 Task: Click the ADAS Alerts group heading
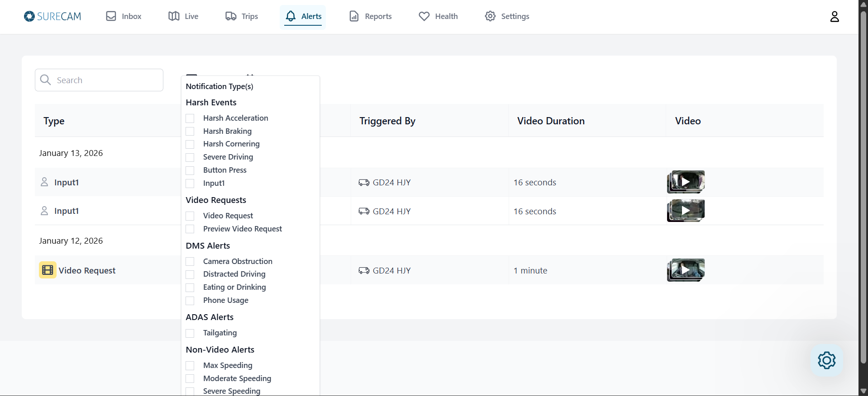[210, 317]
